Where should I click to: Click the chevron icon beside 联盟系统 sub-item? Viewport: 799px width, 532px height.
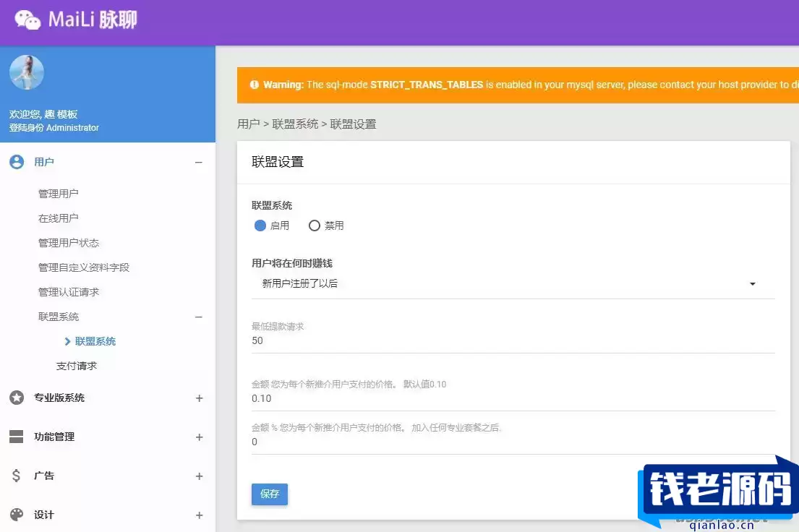click(x=67, y=341)
